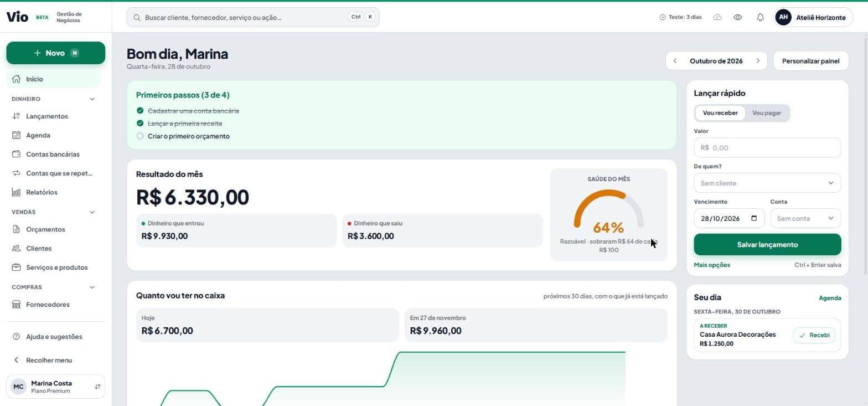This screenshot has width=868, height=406.
Task: Click the Fornecedores store icon
Action: [16, 305]
